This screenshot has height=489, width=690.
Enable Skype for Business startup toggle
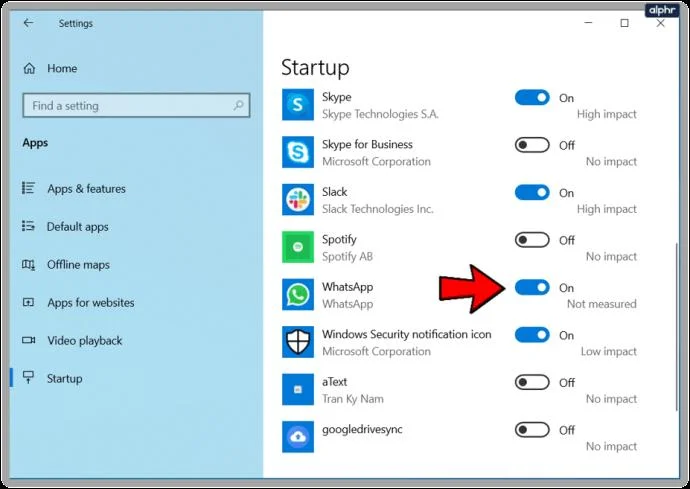(x=532, y=145)
